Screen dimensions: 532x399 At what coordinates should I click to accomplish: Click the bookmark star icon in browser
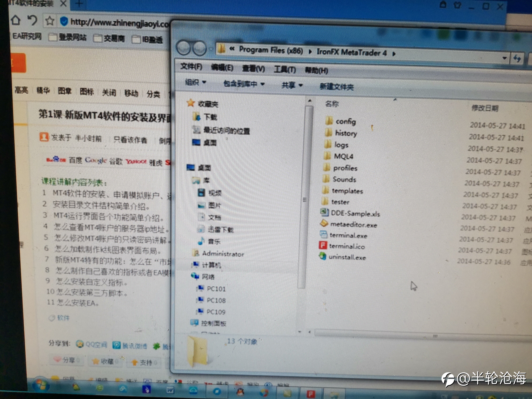(x=50, y=21)
